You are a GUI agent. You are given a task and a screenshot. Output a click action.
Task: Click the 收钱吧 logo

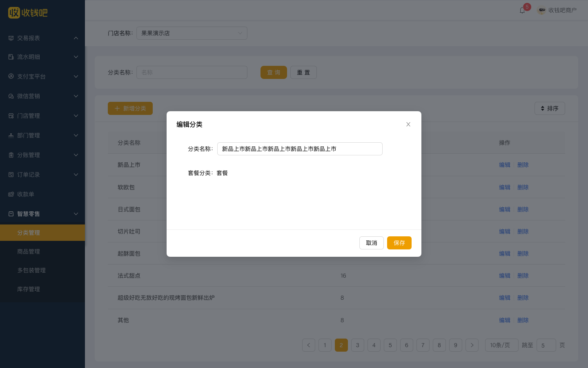click(x=28, y=13)
